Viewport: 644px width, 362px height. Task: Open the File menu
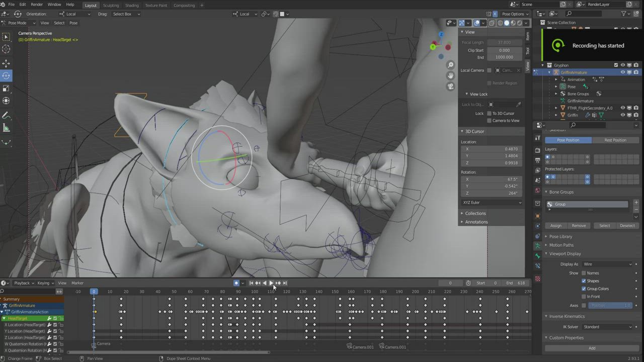coord(11,5)
